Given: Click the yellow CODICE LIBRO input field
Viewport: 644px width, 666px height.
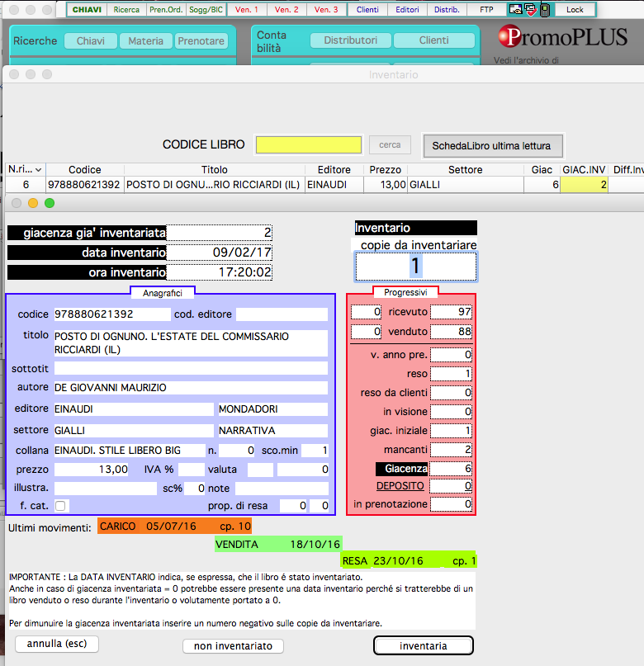Looking at the screenshot, I should click(x=309, y=145).
